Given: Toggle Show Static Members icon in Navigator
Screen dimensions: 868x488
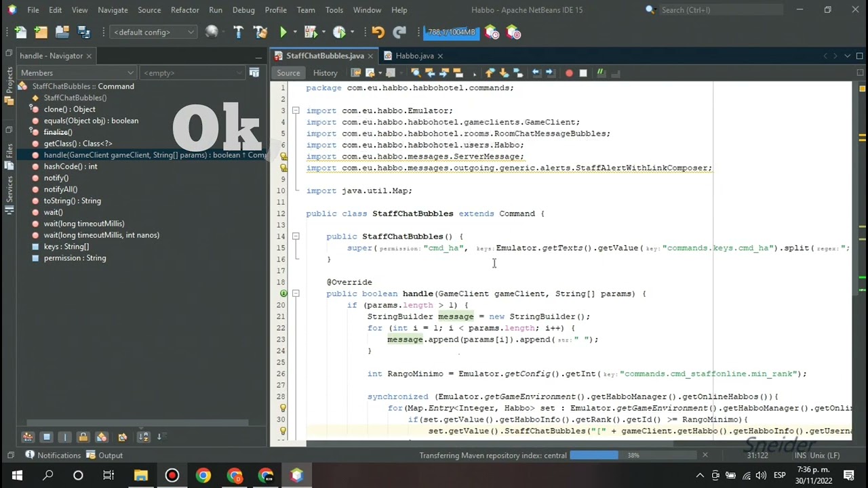Looking at the screenshot, I should click(64, 437).
